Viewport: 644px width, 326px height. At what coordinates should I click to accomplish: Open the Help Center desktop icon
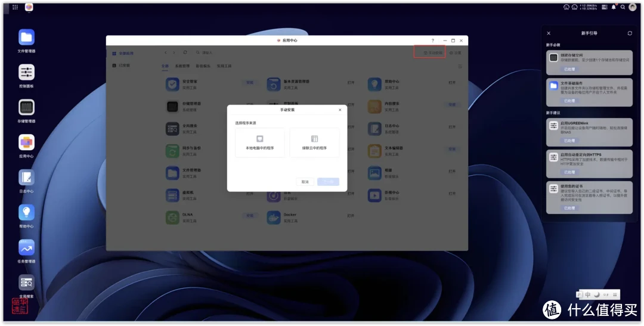tap(26, 213)
